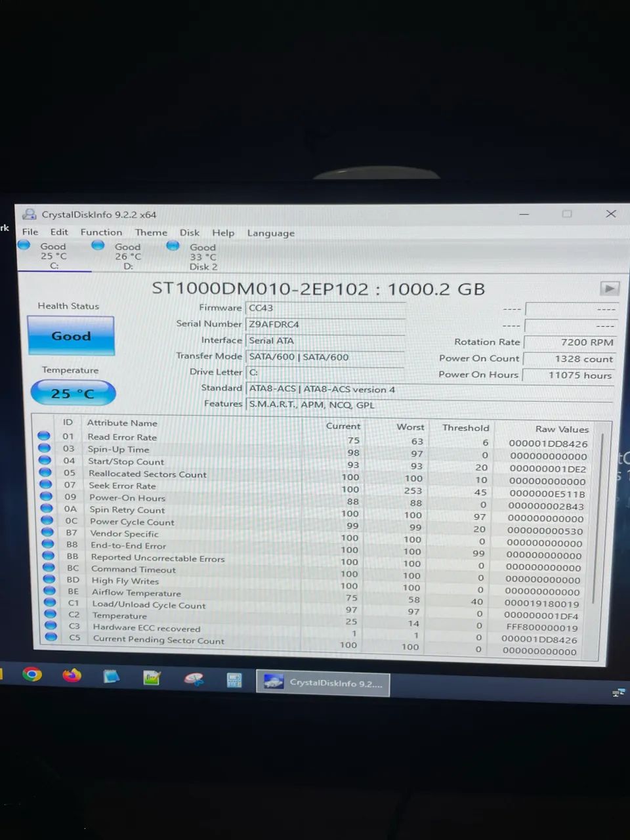Open the Edit menu
The width and height of the screenshot is (630, 840).
(59, 232)
